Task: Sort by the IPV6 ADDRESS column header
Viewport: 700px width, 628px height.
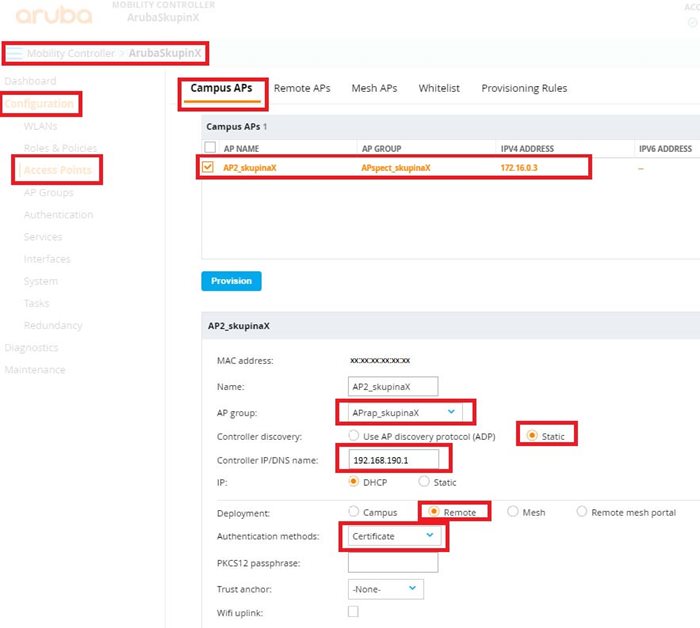Action: 665,149
